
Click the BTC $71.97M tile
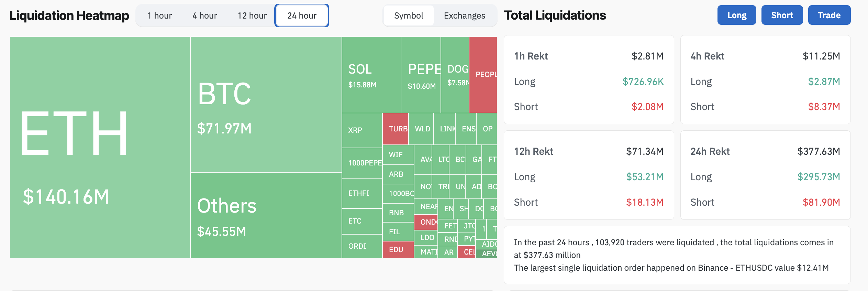coord(266,105)
